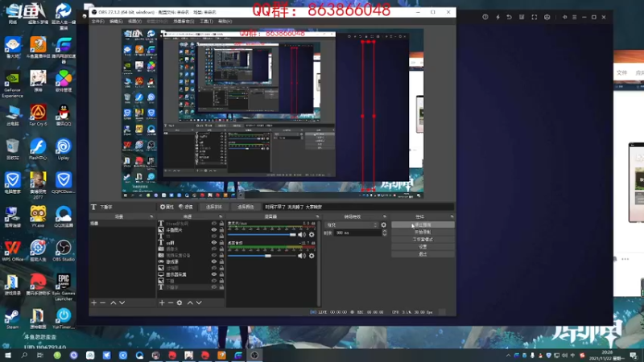The width and height of the screenshot is (644, 362).
Task: Open the Flash desktop shortcut
Action: point(38,150)
